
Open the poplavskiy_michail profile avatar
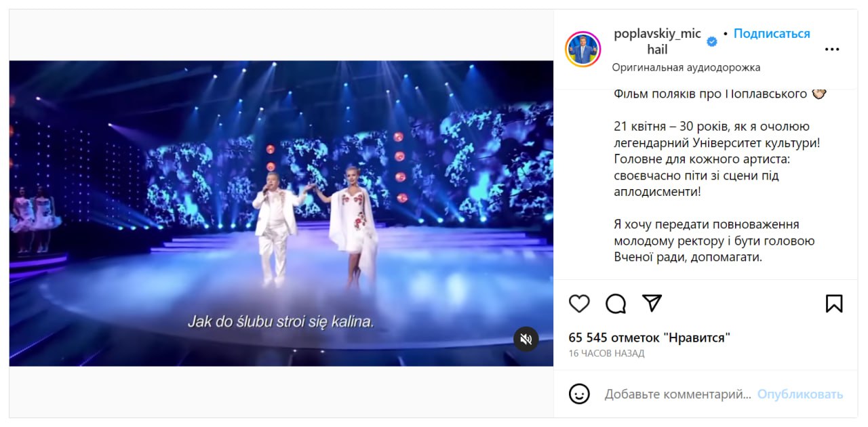click(583, 49)
